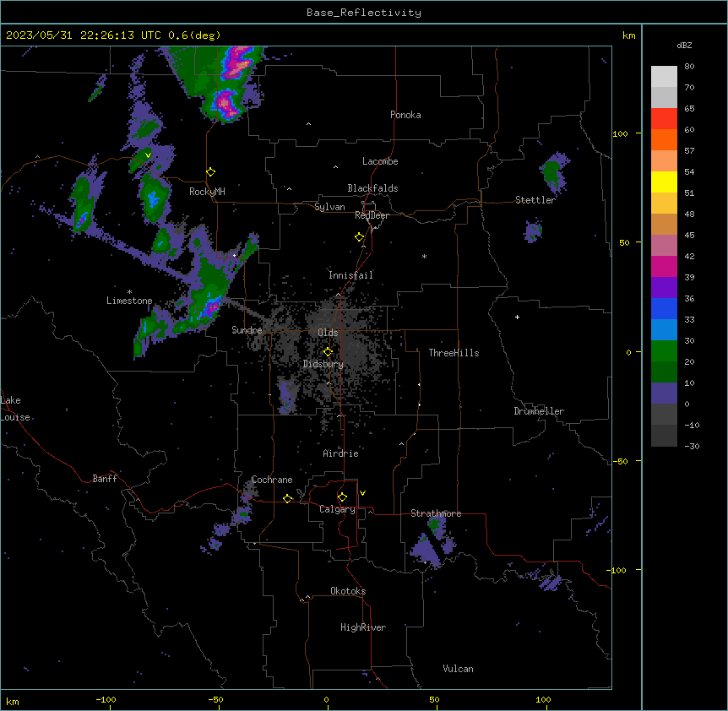Click the Ponoka city label
The width and height of the screenshot is (728, 711).
pyautogui.click(x=405, y=115)
